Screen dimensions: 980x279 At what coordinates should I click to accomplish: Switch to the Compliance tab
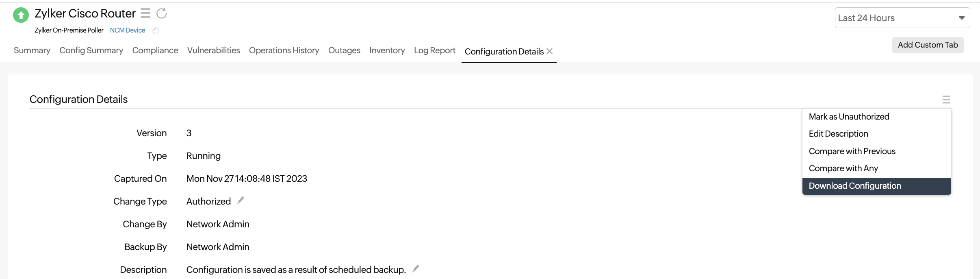point(155,50)
